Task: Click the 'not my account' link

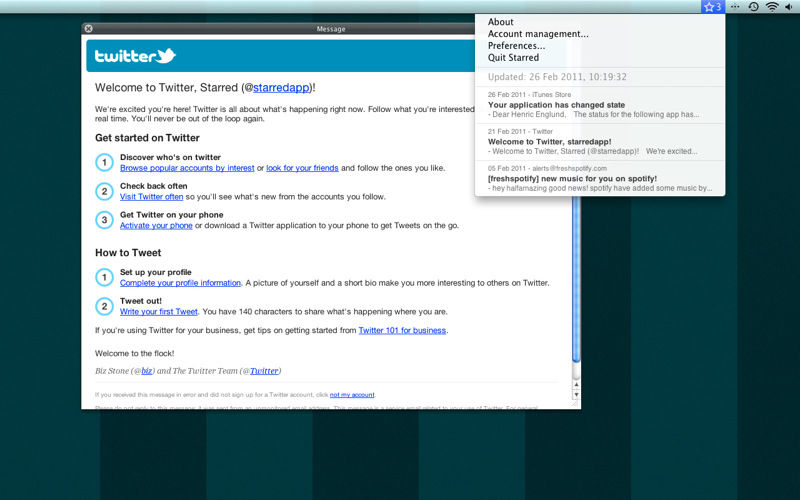Action: [352, 395]
